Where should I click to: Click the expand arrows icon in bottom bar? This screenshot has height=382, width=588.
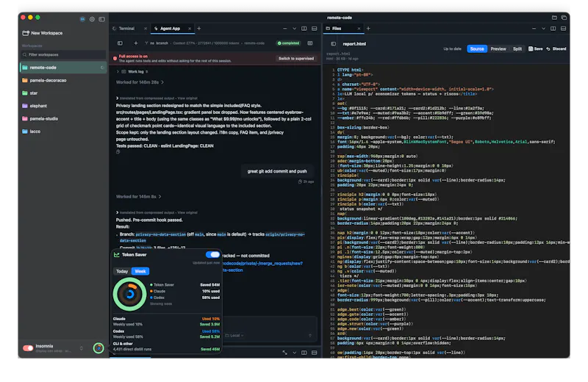pos(284,353)
